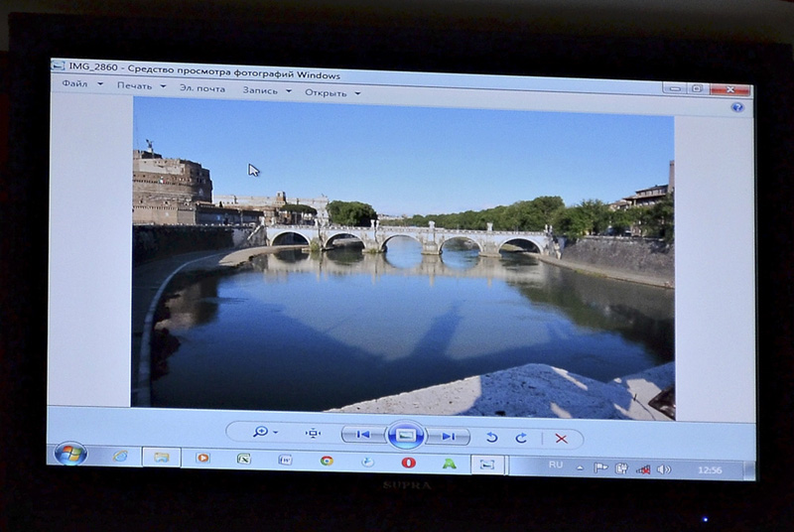Start the slideshow with the center button
The height and width of the screenshot is (532, 794).
click(405, 435)
